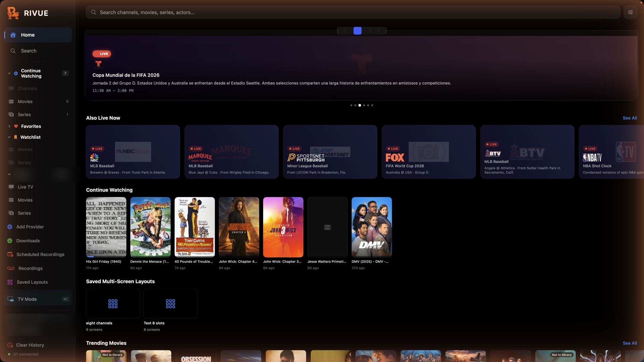Click the Clear History button
The height and width of the screenshot is (362, 644).
(26, 345)
